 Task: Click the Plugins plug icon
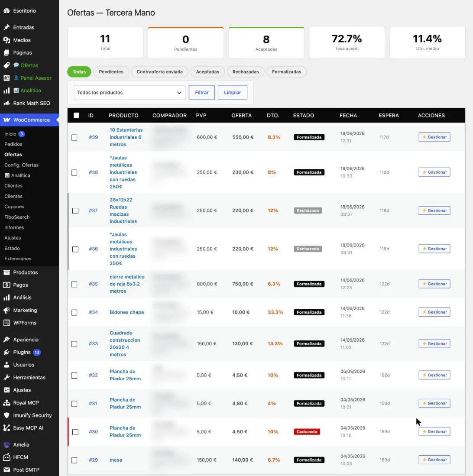point(6,352)
